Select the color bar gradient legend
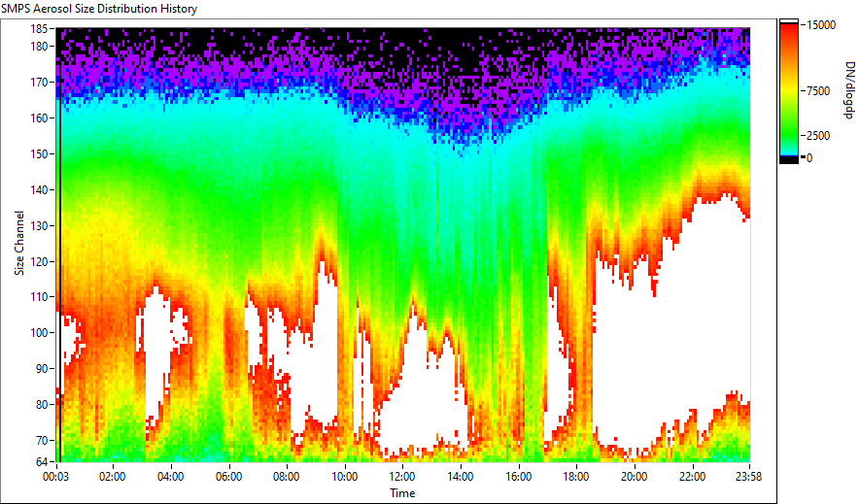 click(x=789, y=91)
